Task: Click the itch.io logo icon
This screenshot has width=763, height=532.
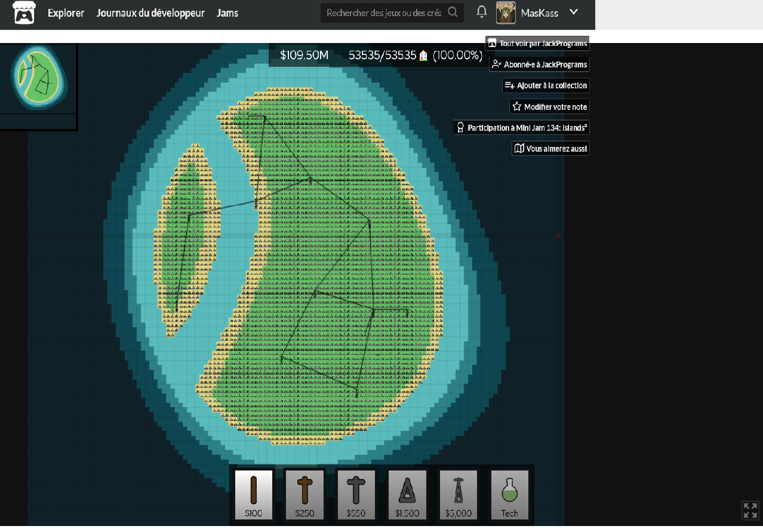Action: pos(24,13)
